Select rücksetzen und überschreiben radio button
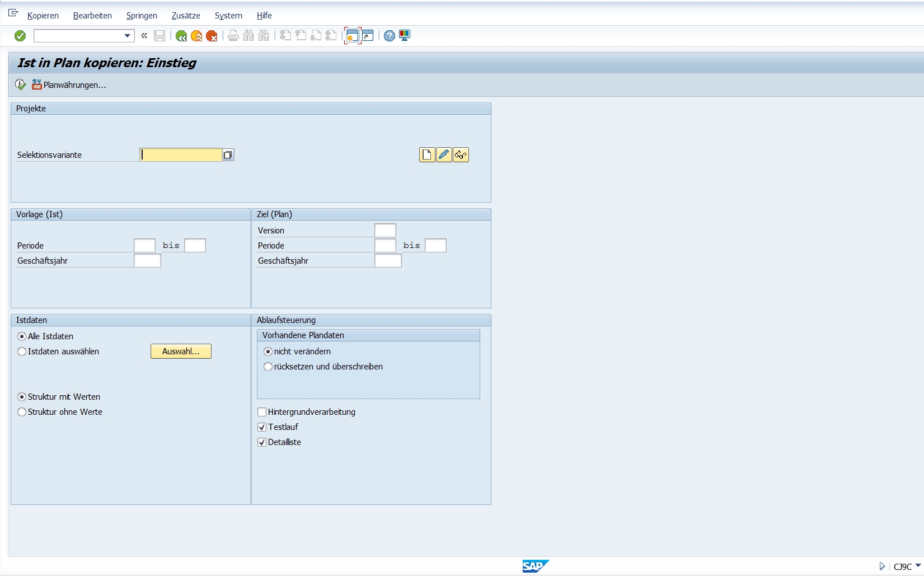The image size is (924, 576). [x=268, y=367]
